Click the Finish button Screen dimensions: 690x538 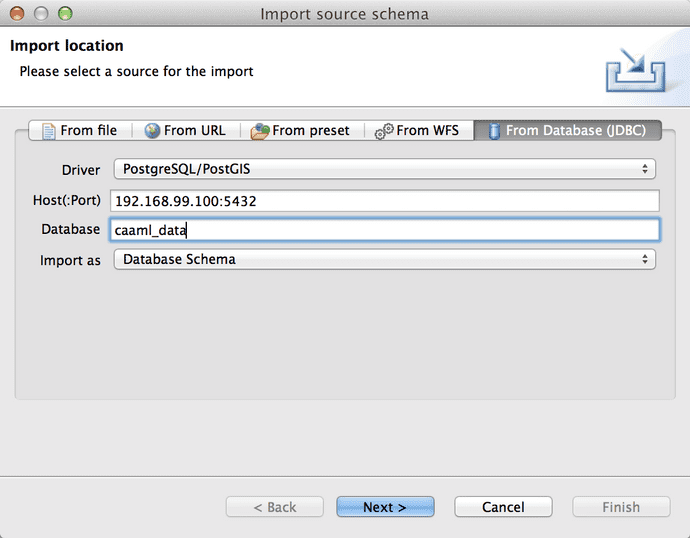(620, 507)
